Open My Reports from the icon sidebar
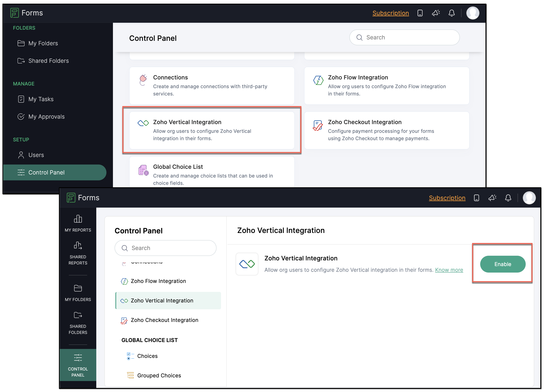Viewport: 546px width, 392px height. click(78, 223)
